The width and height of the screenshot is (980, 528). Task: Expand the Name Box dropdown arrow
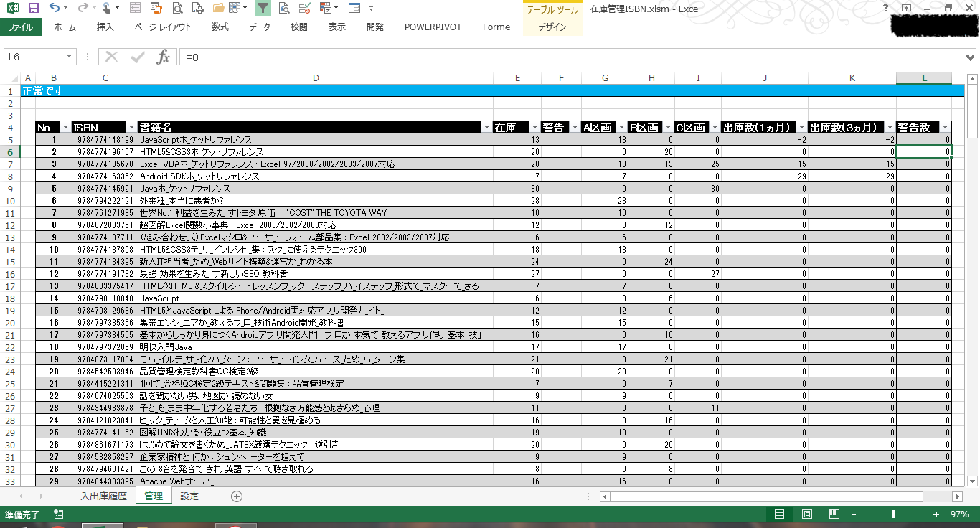[70, 57]
